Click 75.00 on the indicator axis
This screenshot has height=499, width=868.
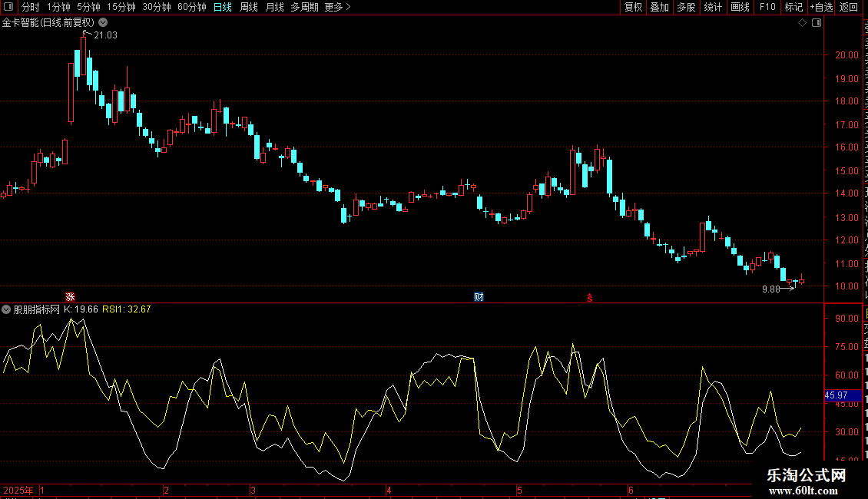click(847, 347)
